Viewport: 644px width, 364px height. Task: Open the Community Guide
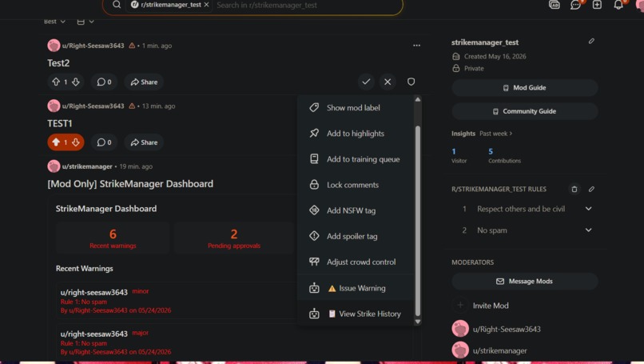point(524,111)
